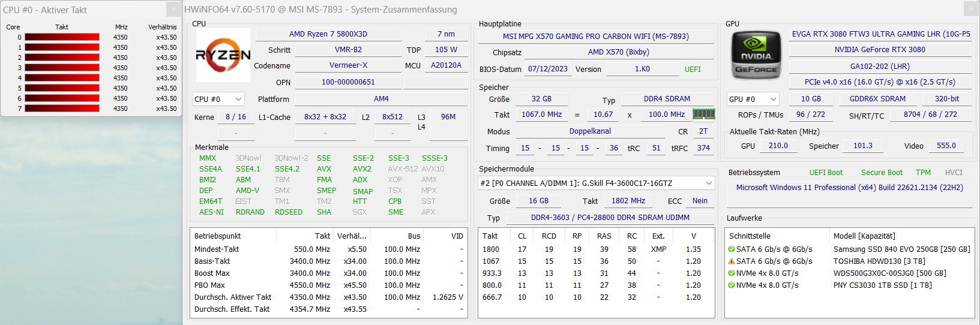Click the AVX2 feature flag
Screen dimensions: 980x325
pos(362,169)
